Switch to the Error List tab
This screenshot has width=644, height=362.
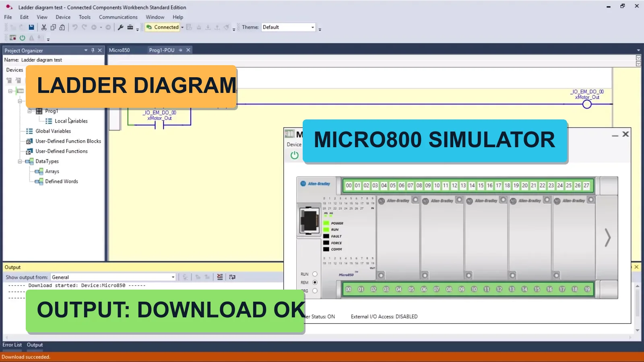(x=12, y=345)
